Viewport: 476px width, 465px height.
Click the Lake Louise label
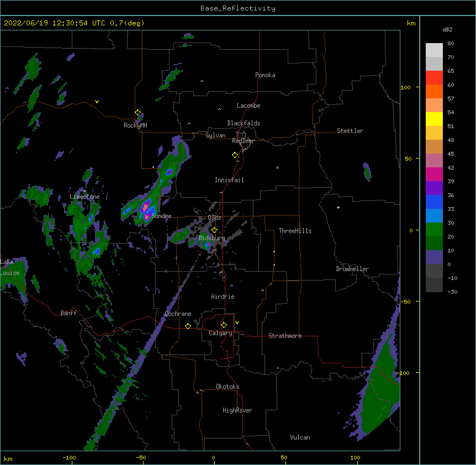10,267
